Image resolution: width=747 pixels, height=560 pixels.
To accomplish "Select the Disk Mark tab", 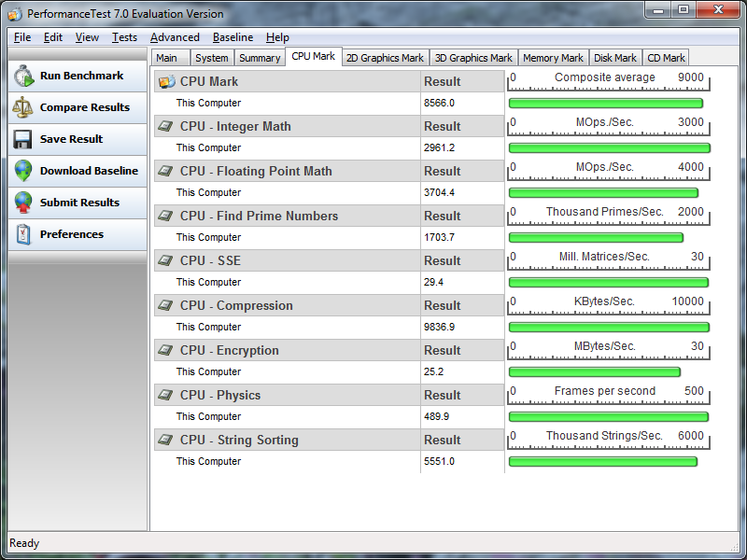I will pos(615,58).
